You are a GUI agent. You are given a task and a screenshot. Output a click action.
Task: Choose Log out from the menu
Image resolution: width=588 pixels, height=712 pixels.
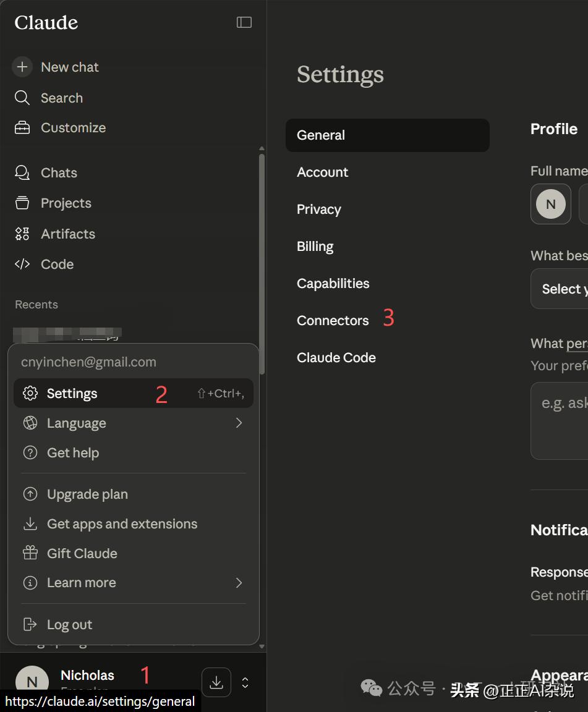tap(69, 625)
